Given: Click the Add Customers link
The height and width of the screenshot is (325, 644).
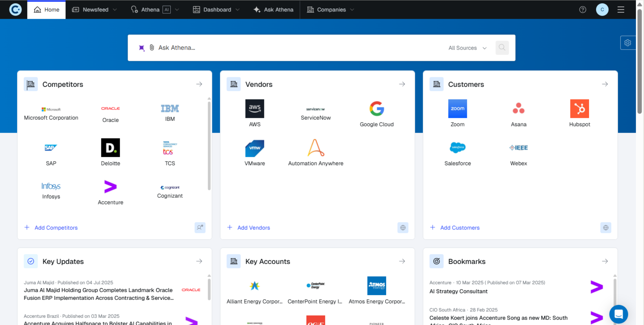Looking at the screenshot, I should [460, 228].
